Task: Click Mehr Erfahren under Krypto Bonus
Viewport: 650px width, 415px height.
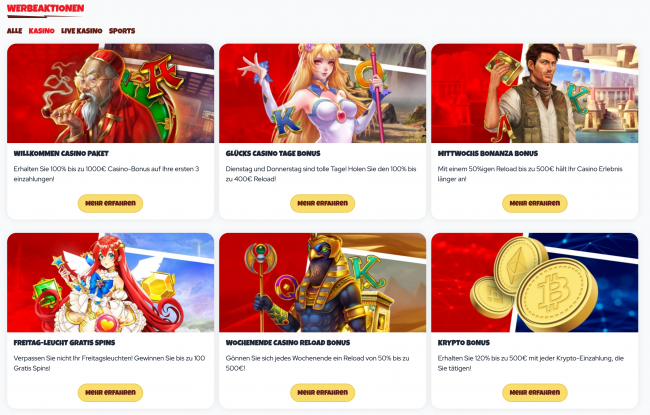Action: point(535,393)
